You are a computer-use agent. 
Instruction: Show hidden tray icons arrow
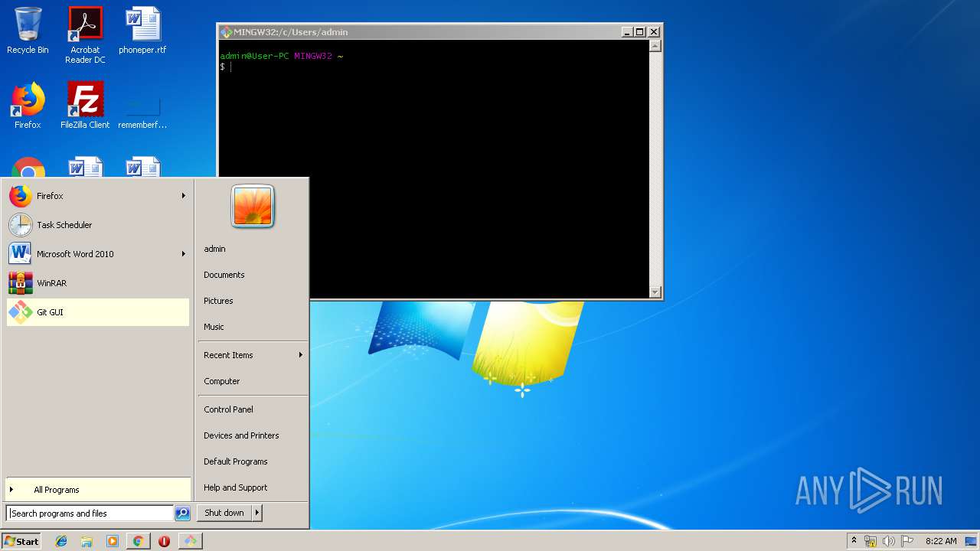[x=854, y=541]
